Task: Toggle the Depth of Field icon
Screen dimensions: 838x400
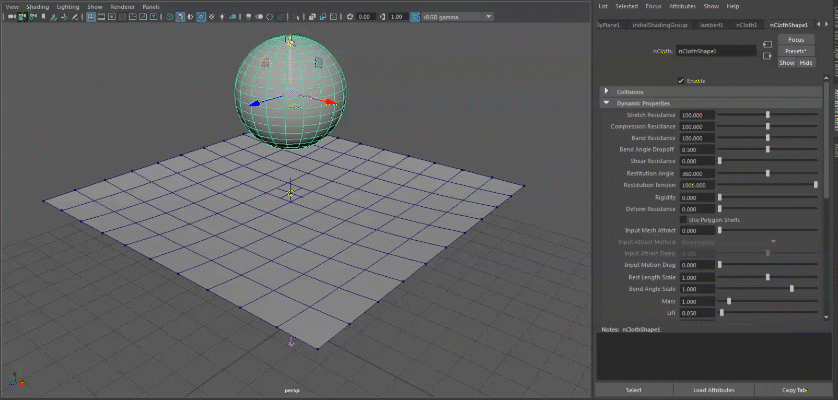Action: (280, 17)
